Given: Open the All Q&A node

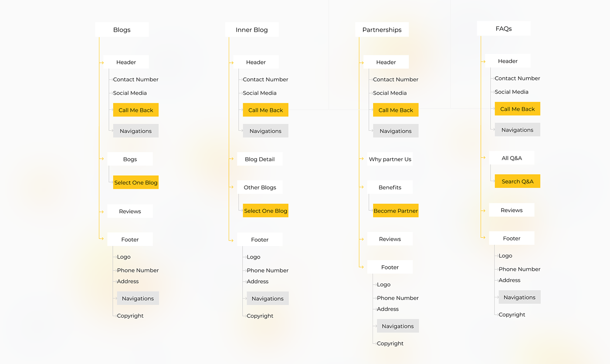Looking at the screenshot, I should 512,158.
